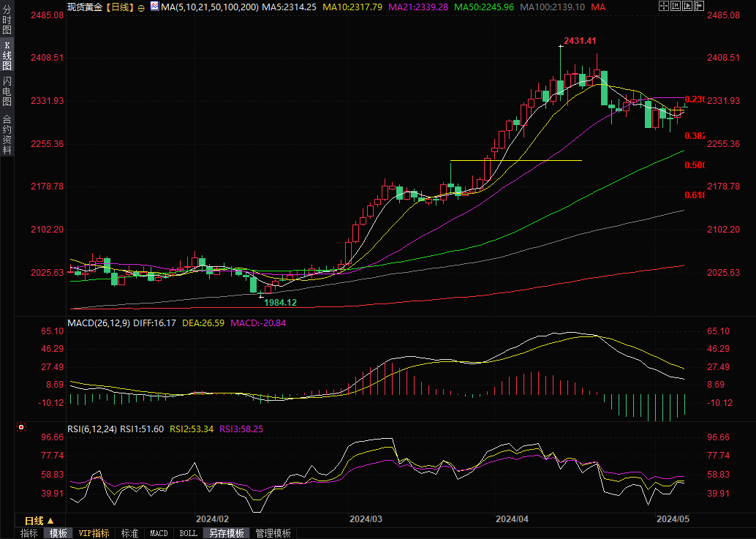Apply the BOLL template

[x=188, y=533]
